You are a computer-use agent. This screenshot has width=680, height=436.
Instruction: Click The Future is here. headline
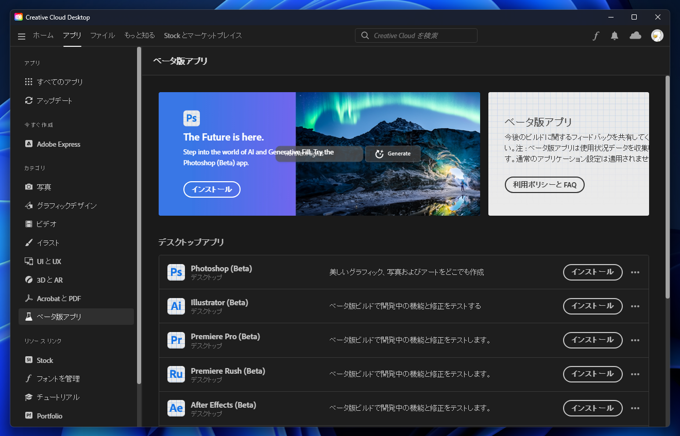click(x=223, y=137)
